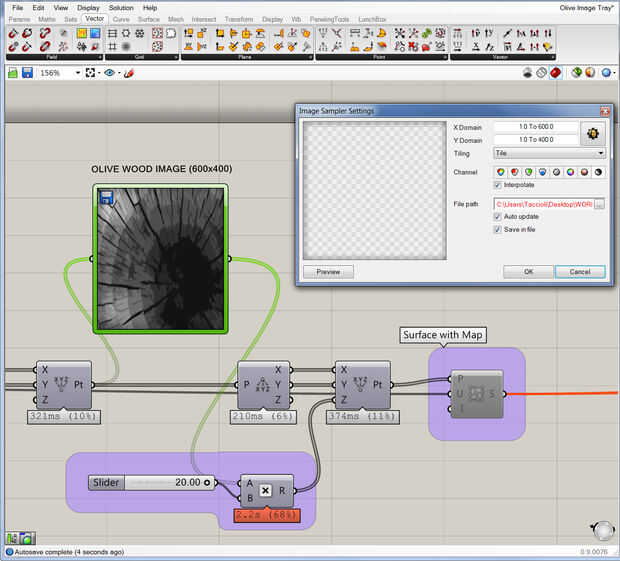This screenshot has height=561, width=620.
Task: Select the first colour channel filter icon
Action: (x=500, y=172)
